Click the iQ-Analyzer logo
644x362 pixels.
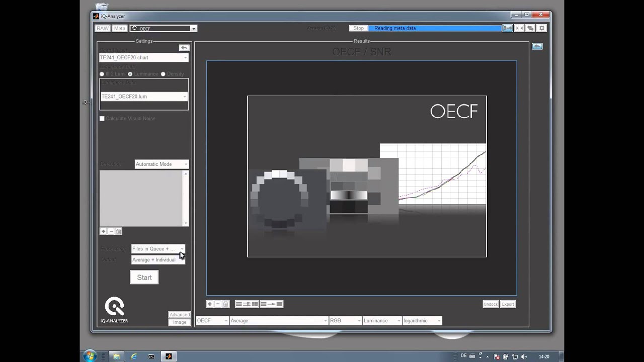114,310
